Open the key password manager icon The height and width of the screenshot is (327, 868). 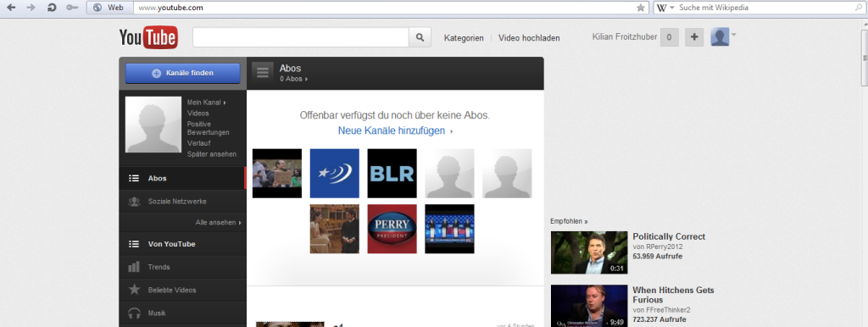click(x=72, y=8)
